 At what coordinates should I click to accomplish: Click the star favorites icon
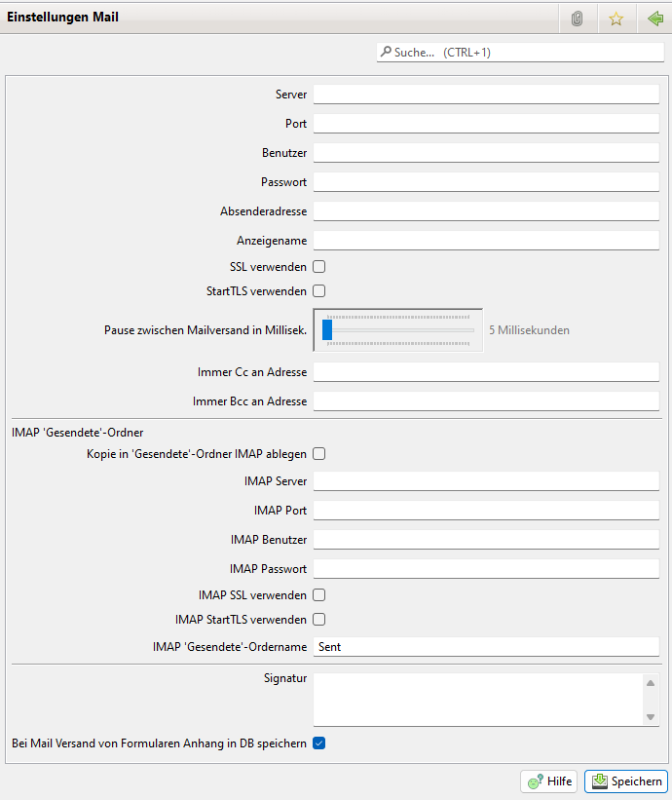(616, 19)
